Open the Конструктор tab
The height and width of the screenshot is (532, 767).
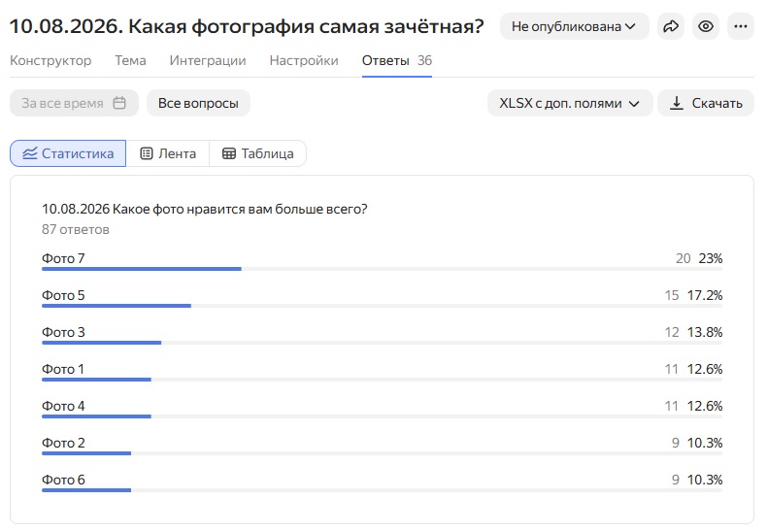coord(50,60)
